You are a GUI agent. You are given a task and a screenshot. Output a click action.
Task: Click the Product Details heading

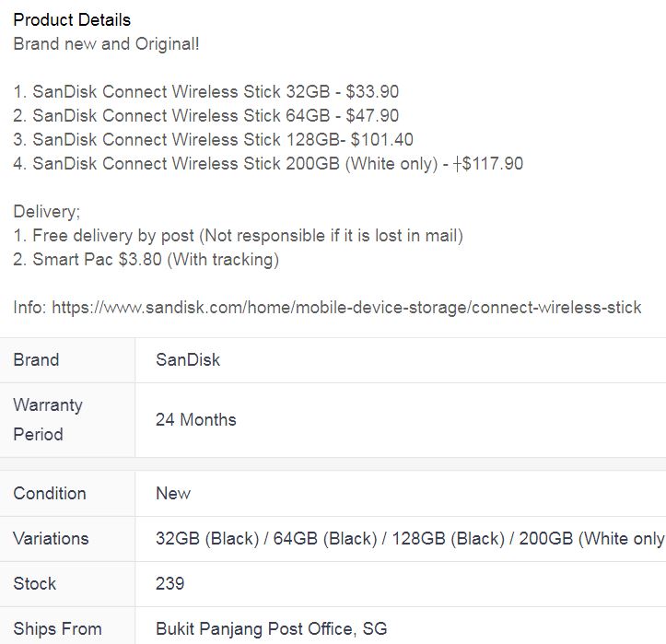pos(72,20)
